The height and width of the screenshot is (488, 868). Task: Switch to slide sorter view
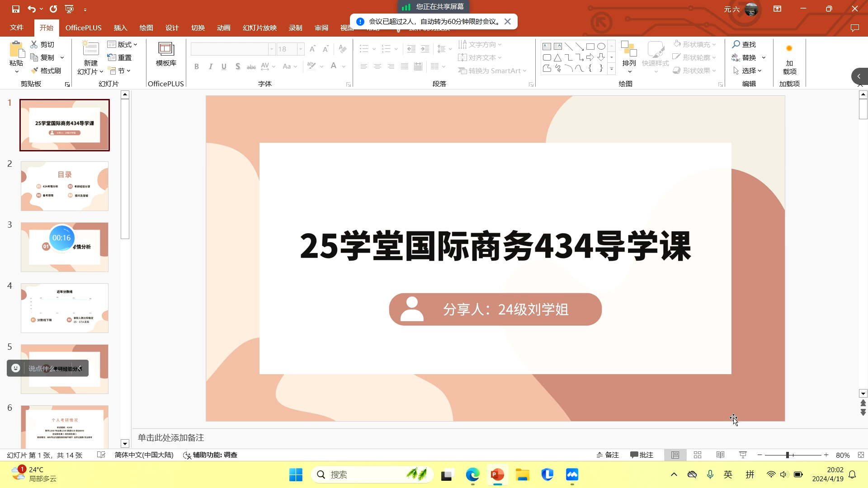pos(698,455)
